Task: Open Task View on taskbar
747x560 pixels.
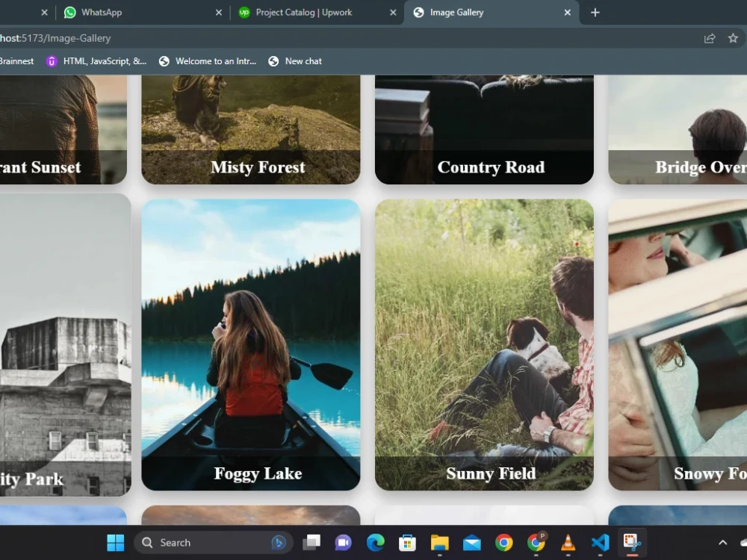Action: pos(311,542)
